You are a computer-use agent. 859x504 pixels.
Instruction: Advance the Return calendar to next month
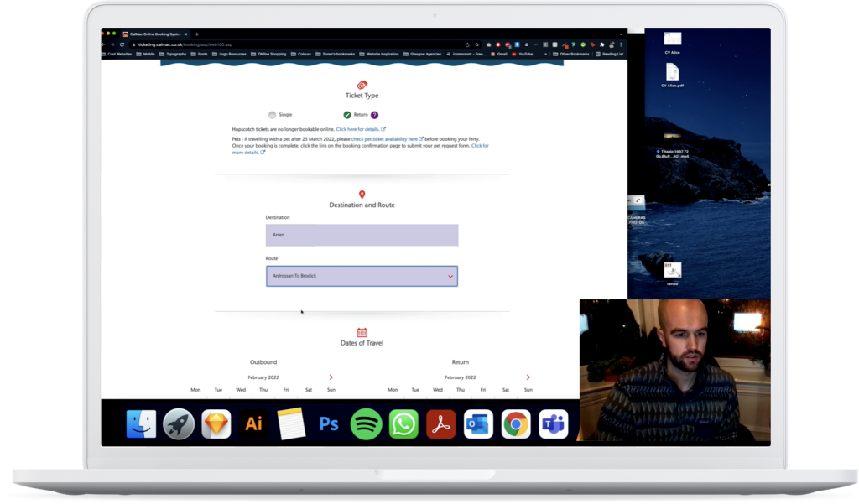point(528,377)
